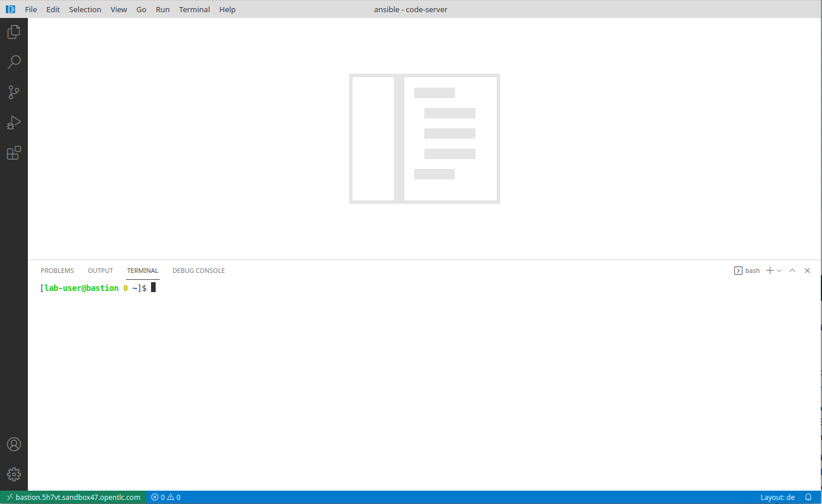Select the TERMINAL tab
Viewport: 822px width, 504px height.
142,271
